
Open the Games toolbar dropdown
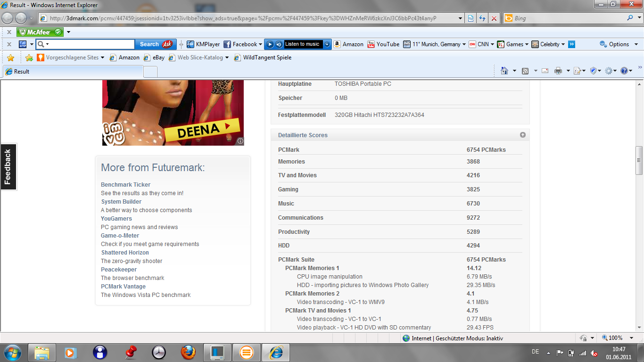pyautogui.click(x=527, y=44)
